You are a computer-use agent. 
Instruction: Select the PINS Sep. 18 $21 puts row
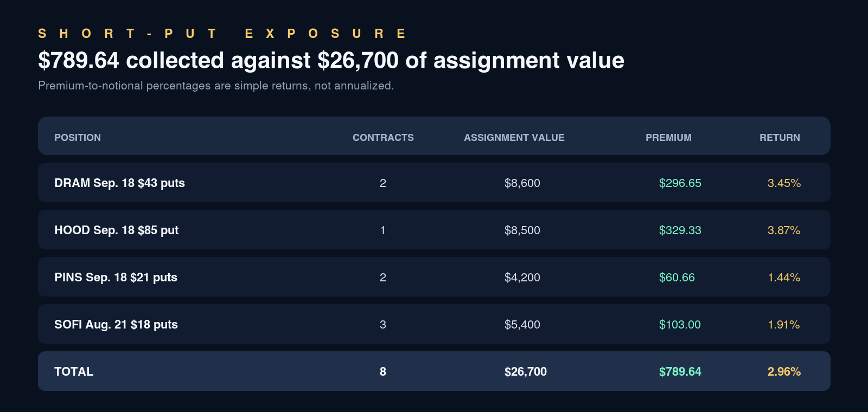[x=434, y=277]
